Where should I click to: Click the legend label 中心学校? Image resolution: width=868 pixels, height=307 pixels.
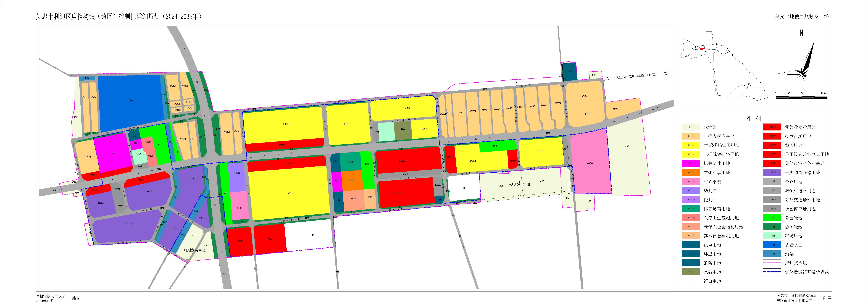(x=712, y=182)
